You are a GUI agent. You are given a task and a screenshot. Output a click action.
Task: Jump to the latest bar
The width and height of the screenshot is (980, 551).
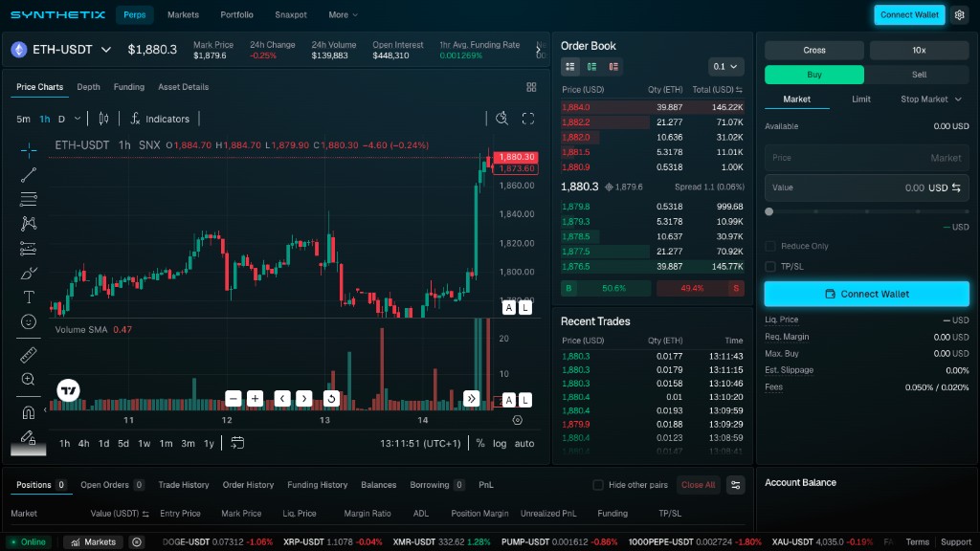tap(471, 399)
